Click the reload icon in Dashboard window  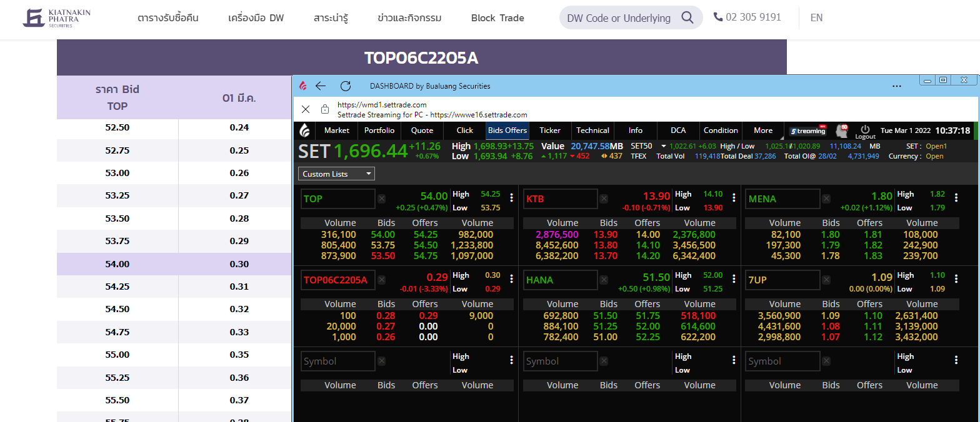tap(346, 86)
